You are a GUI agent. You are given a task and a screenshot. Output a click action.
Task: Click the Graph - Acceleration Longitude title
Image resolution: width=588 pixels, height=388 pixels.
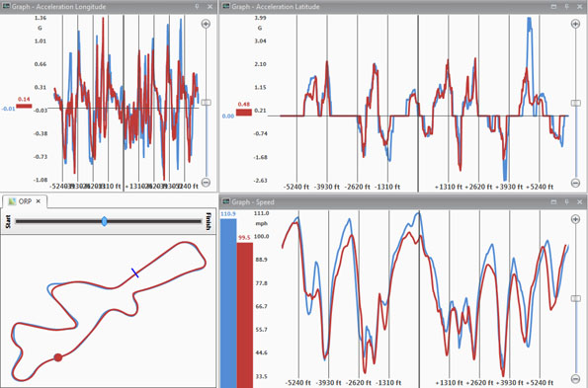(58, 7)
